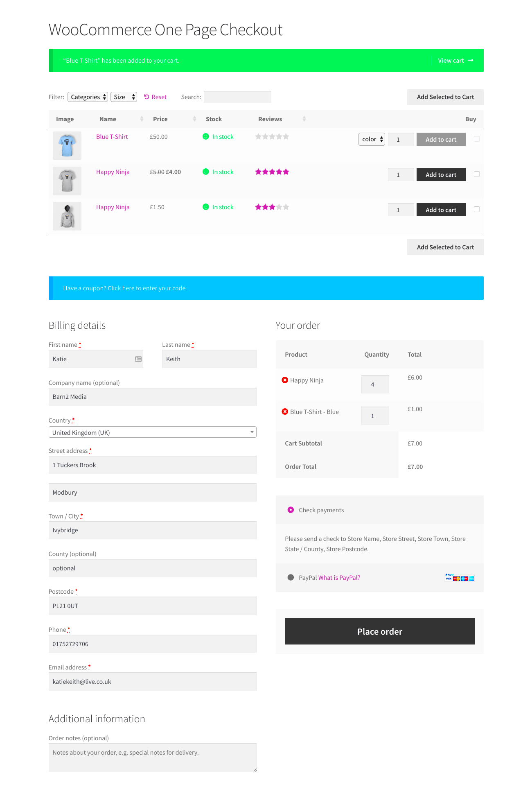Click the Cart Subtotal amount £7.00
This screenshot has width=532, height=796.
tap(415, 443)
